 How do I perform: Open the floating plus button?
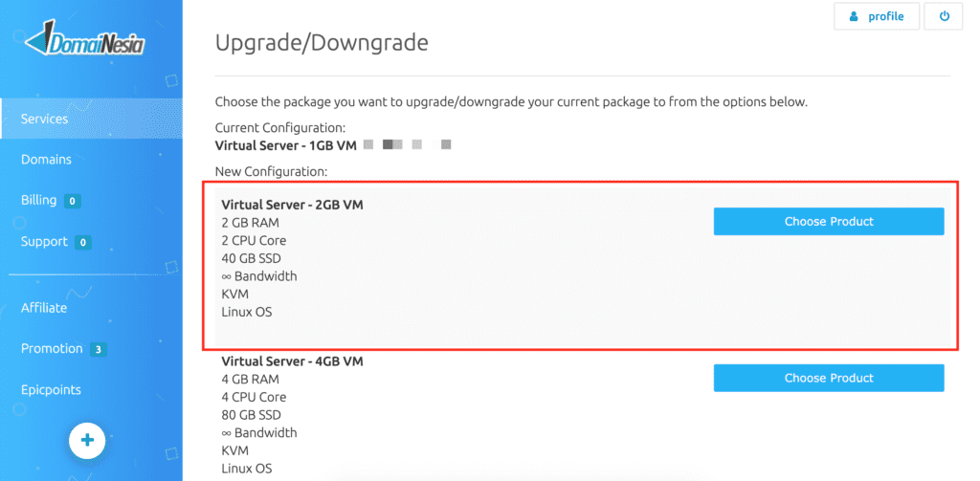click(x=87, y=441)
